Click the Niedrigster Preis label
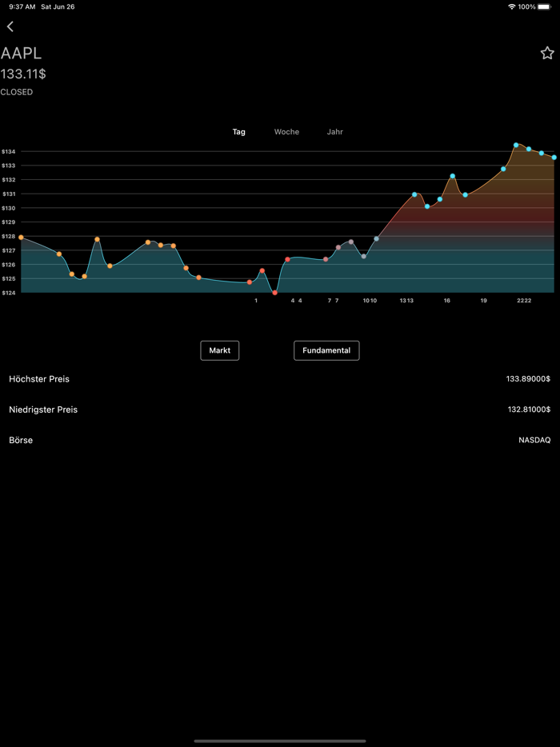Image resolution: width=560 pixels, height=747 pixels. click(x=43, y=409)
